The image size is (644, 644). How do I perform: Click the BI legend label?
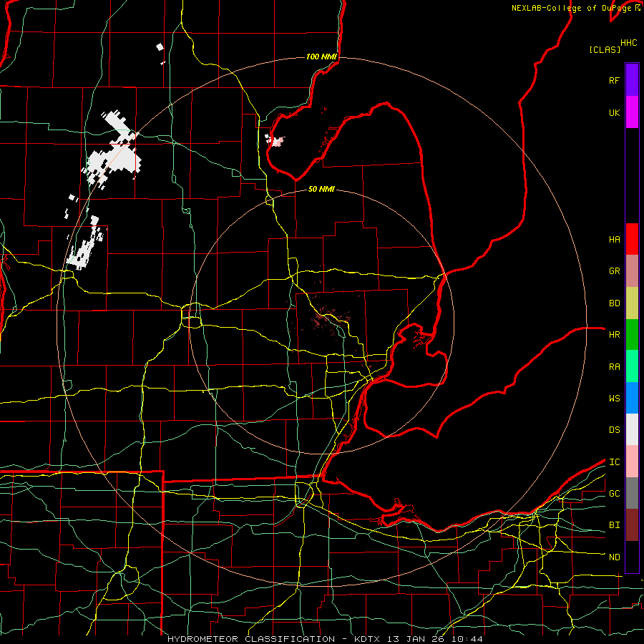coord(615,525)
